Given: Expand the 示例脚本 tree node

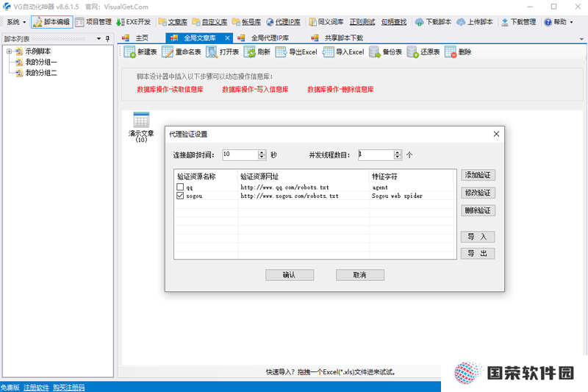Looking at the screenshot, I should [9, 51].
